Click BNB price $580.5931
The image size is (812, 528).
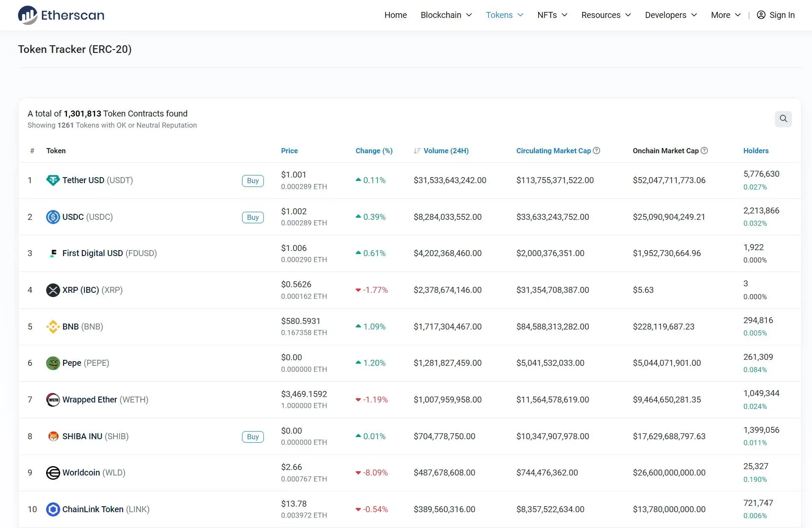coord(301,321)
